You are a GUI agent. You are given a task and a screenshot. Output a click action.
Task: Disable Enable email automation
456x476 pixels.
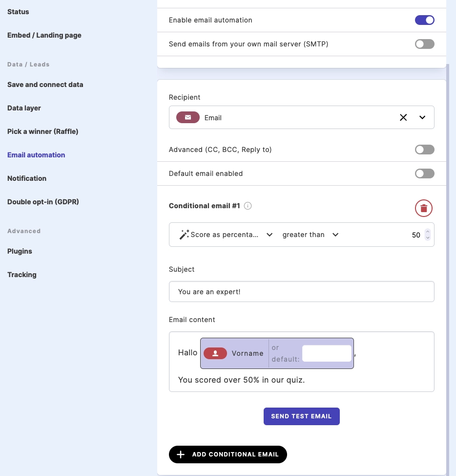click(424, 20)
